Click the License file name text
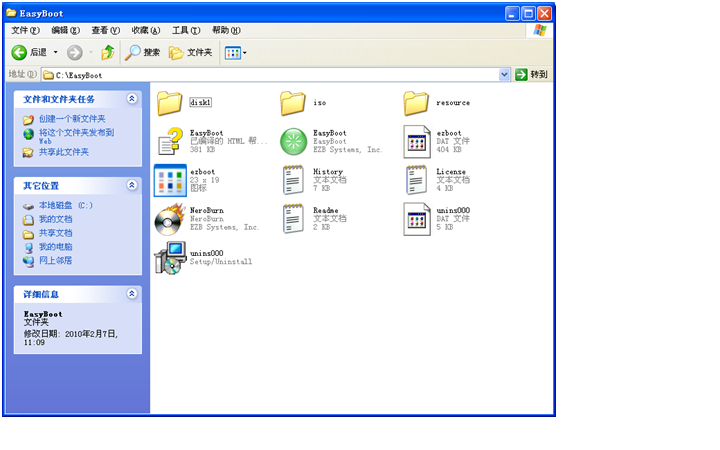This screenshot has height=450, width=720. coord(451,171)
